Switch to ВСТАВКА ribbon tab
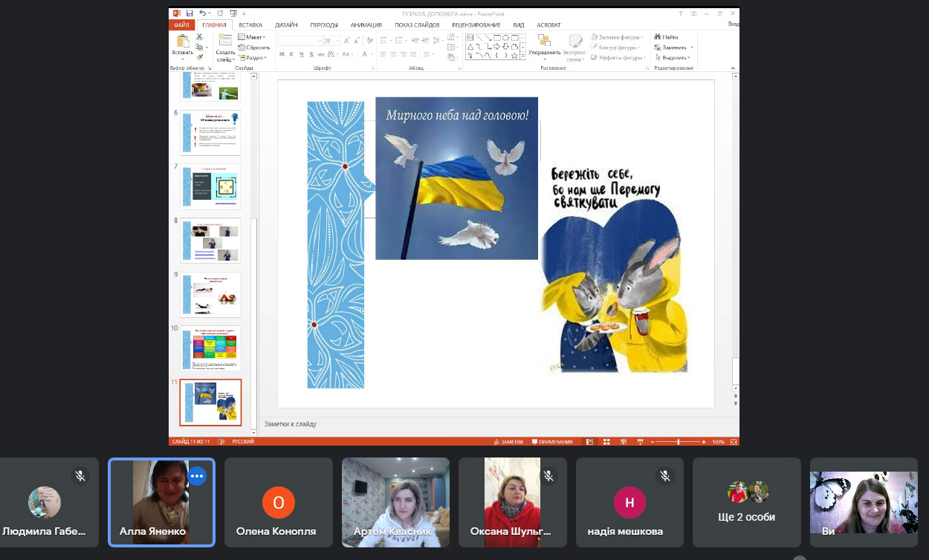Screen dimensions: 929x560 250,25
